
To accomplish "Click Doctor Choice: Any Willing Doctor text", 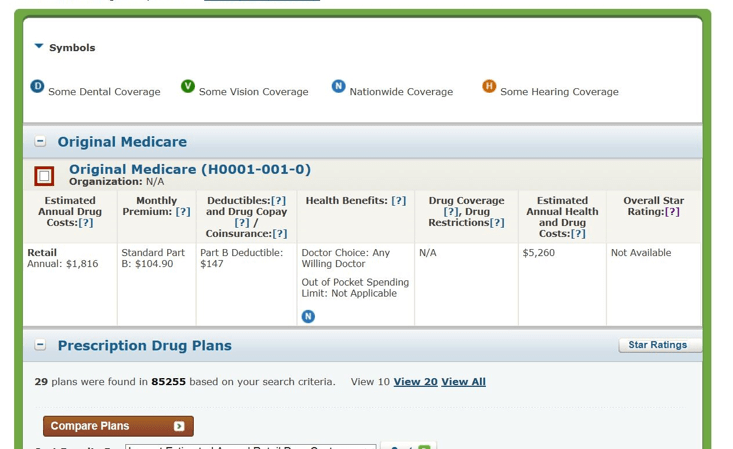I will [x=345, y=258].
